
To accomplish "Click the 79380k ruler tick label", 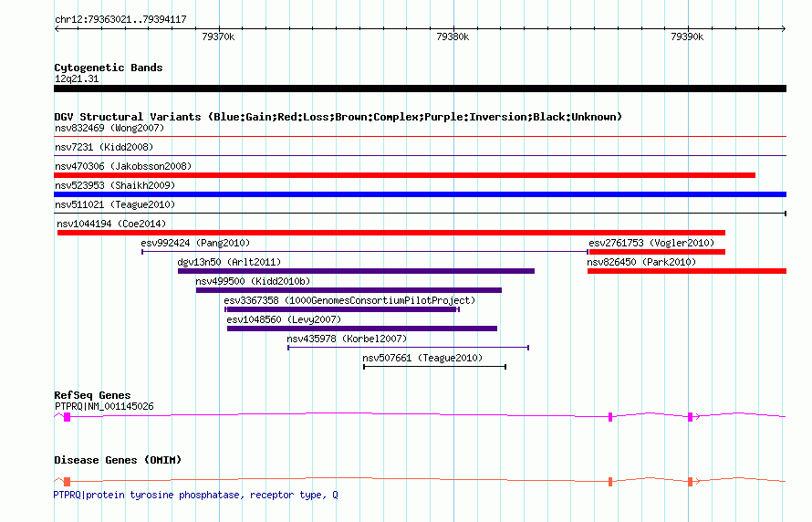I will tap(453, 37).
